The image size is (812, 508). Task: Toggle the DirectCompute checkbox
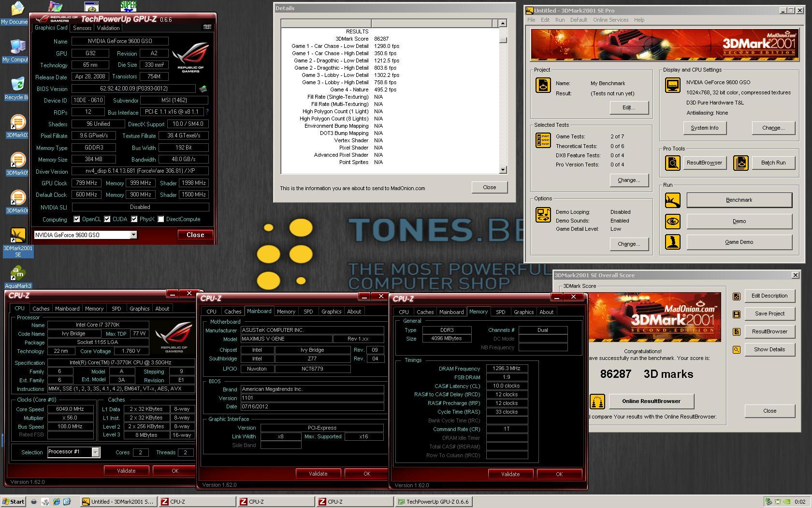(161, 219)
